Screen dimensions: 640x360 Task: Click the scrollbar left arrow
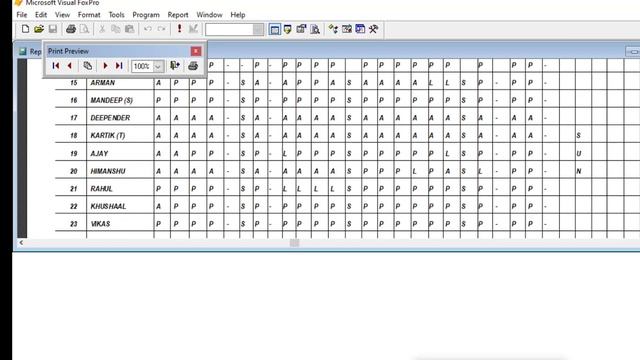point(21,243)
